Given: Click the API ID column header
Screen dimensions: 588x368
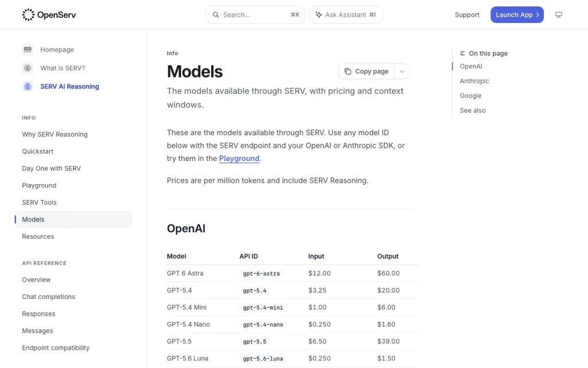Looking at the screenshot, I should [249, 256].
